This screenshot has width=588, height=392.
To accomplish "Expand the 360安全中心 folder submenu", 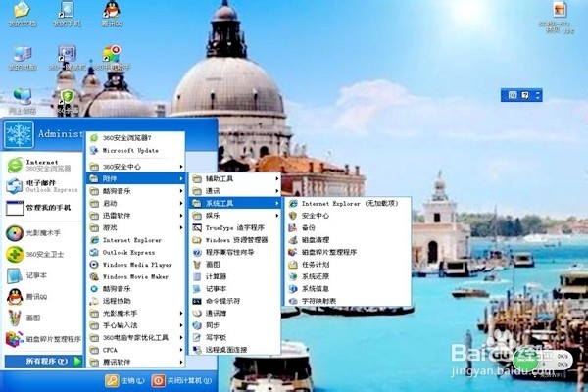I will tap(136, 167).
